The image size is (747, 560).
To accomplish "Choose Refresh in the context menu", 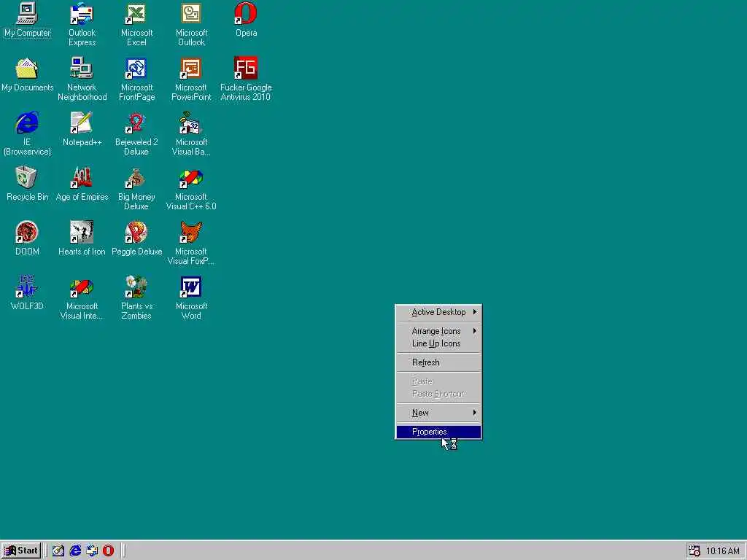I will [x=438, y=362].
